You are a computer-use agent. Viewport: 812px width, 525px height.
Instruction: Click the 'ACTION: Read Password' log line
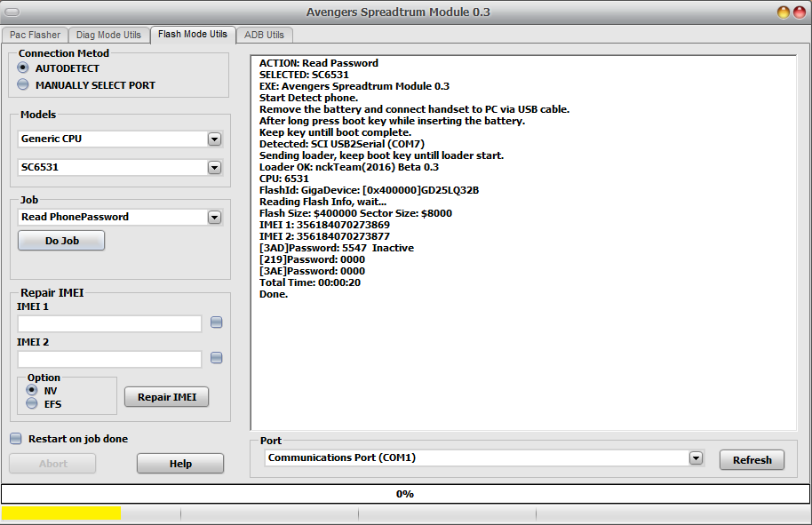[x=319, y=63]
